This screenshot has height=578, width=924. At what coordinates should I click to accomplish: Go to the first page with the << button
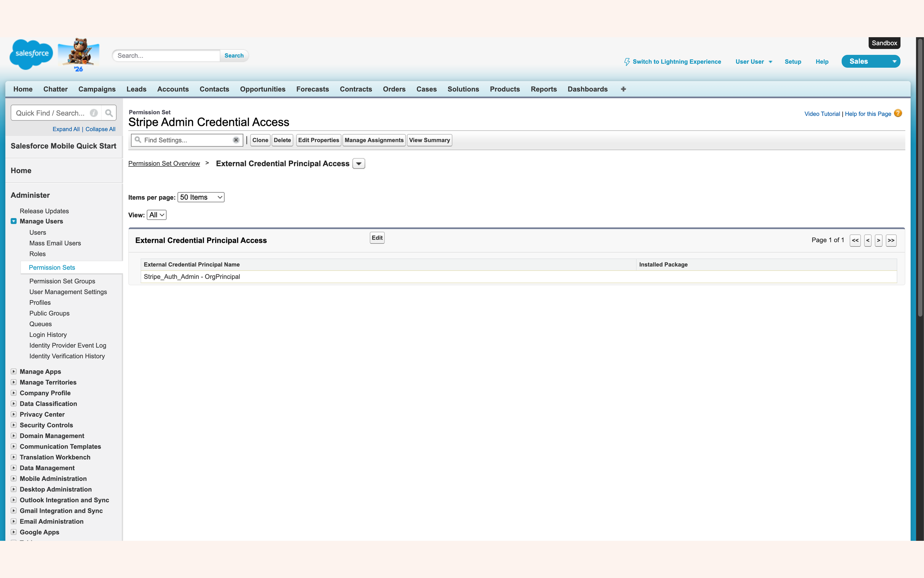click(x=855, y=241)
